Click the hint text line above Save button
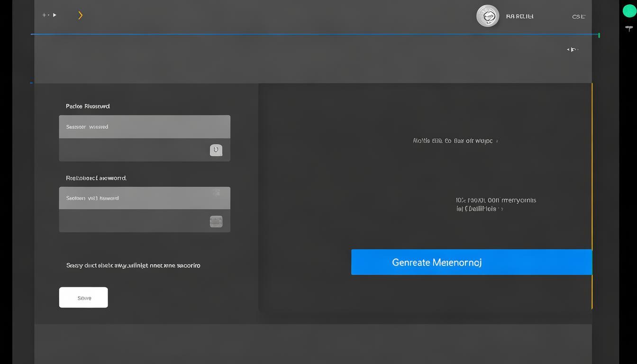Viewport: 637px width, 364px height. [133, 265]
